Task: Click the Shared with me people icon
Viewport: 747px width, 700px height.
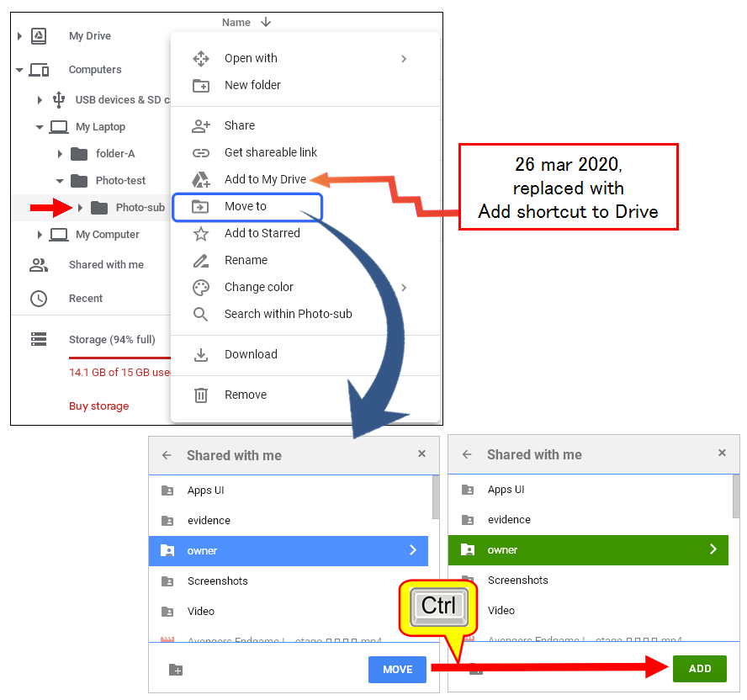Action: click(x=39, y=265)
